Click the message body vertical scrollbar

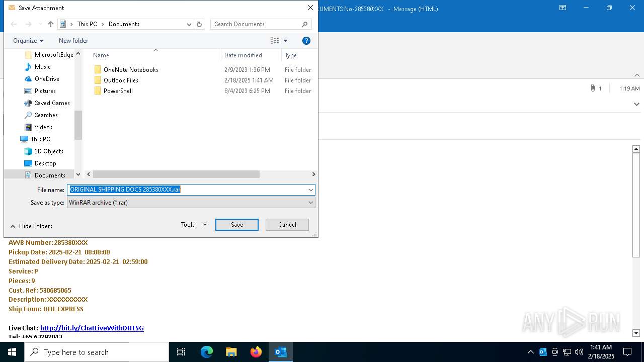click(636, 205)
